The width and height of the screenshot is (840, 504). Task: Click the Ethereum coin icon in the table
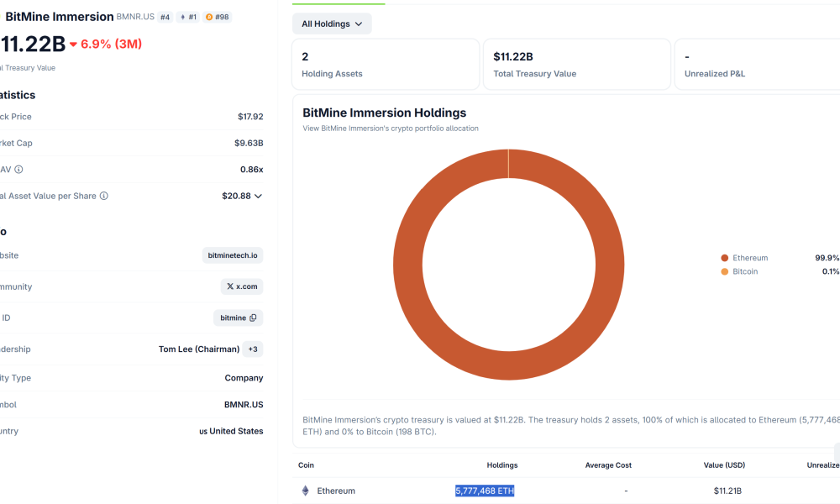[306, 491]
